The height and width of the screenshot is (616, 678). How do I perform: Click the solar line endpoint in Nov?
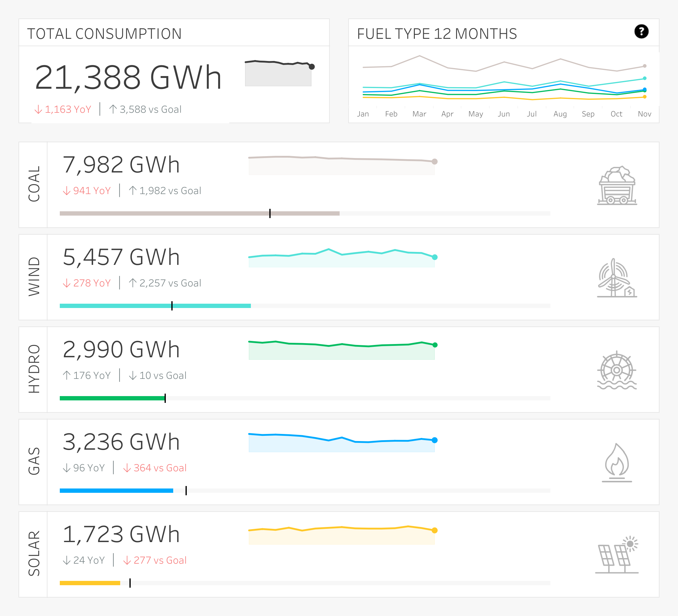coord(645,97)
